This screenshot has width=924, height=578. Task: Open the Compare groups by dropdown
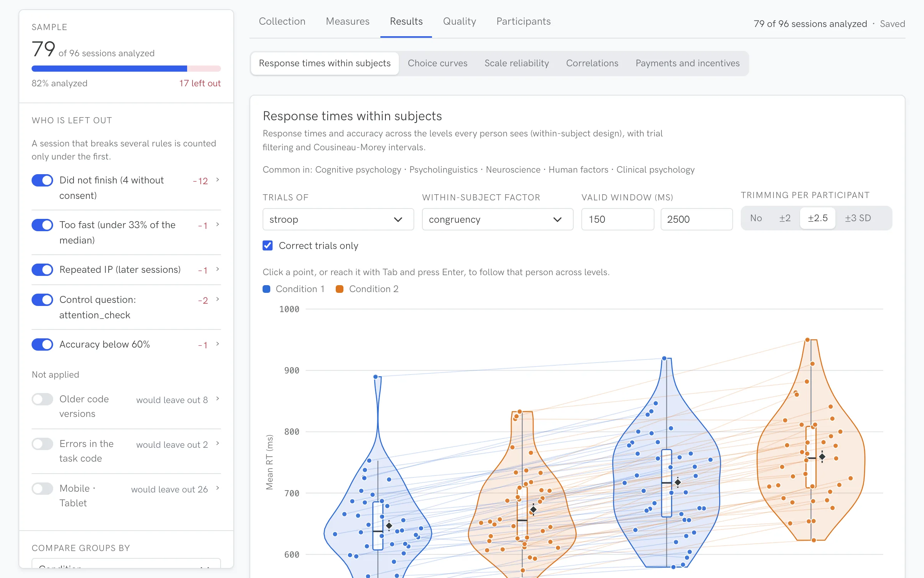[x=126, y=564]
